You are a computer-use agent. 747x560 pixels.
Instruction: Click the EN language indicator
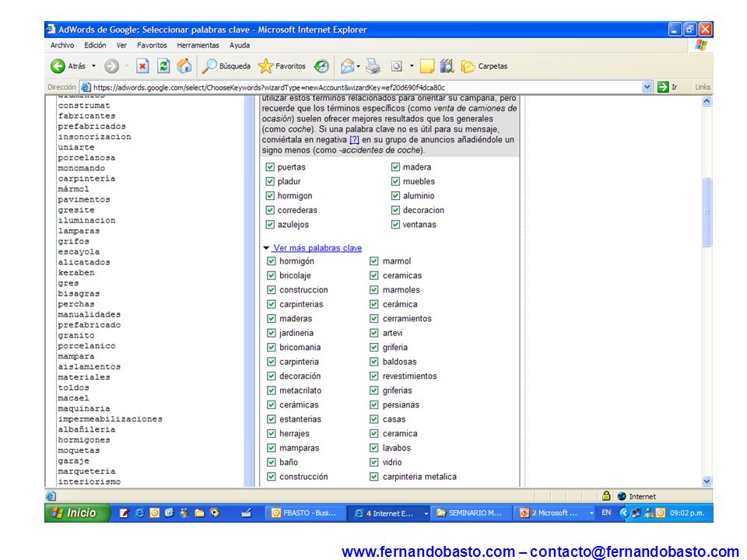pos(606,513)
